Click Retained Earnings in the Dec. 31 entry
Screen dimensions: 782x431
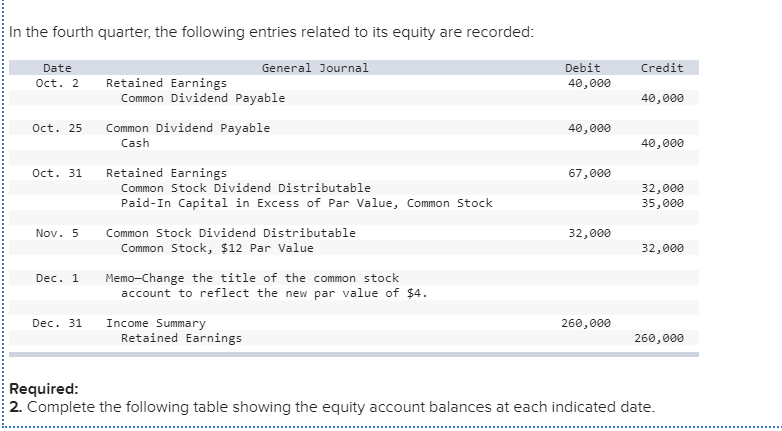tap(181, 338)
